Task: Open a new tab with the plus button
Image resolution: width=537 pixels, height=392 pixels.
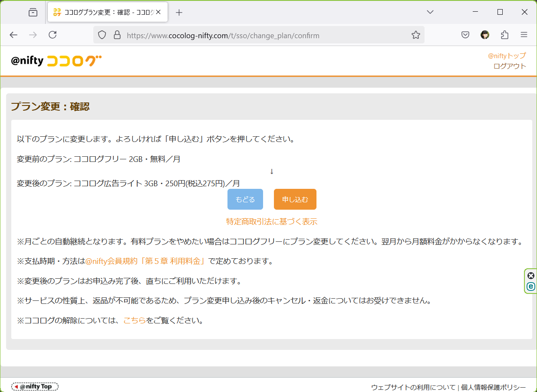Action: (x=179, y=13)
